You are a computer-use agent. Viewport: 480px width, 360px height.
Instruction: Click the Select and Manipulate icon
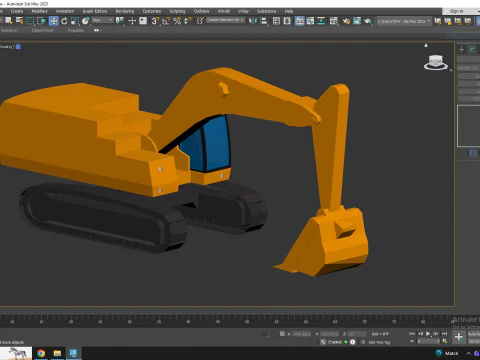pos(132,21)
